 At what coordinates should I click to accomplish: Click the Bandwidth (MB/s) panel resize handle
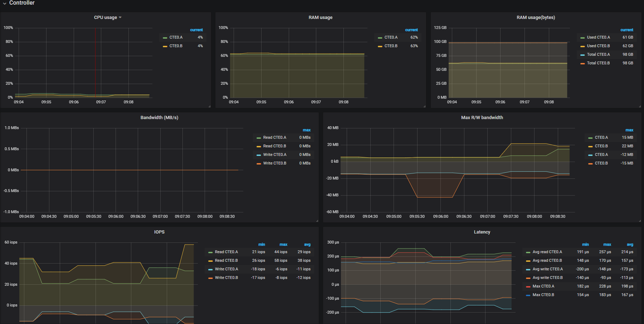click(317, 221)
